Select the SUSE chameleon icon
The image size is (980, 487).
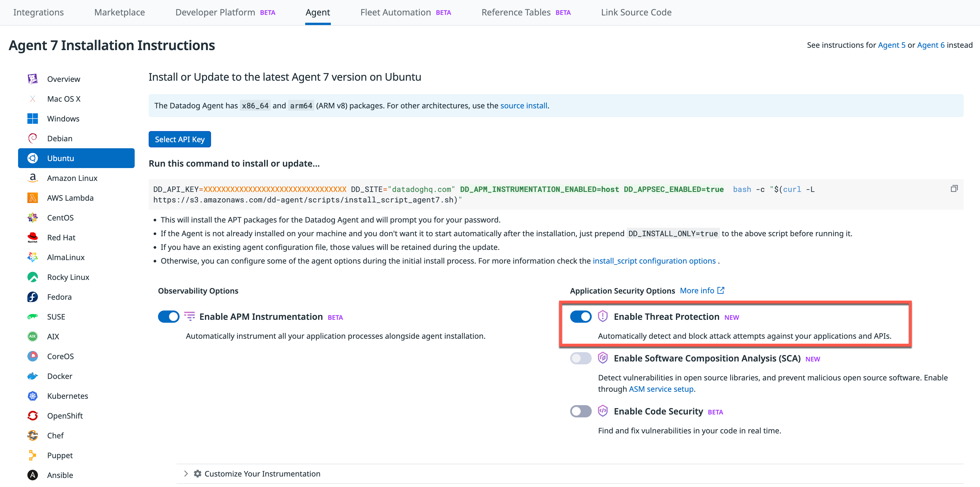tap(33, 317)
